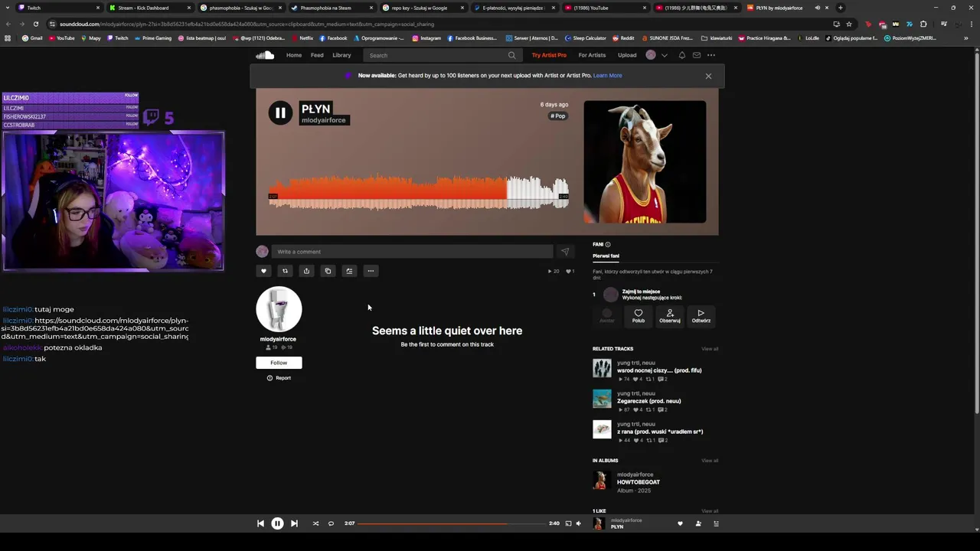Click the Obserwuj button
Image resolution: width=980 pixels, height=551 pixels.
click(x=670, y=316)
